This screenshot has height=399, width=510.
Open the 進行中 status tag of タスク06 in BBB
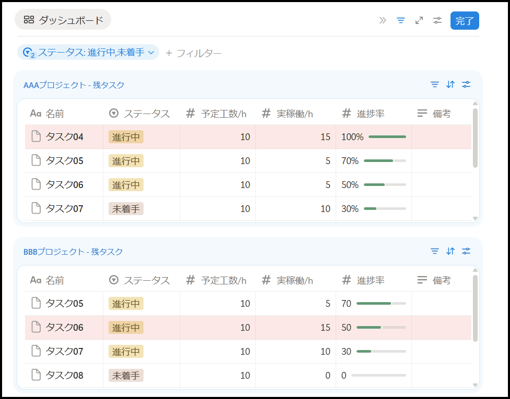pos(126,327)
